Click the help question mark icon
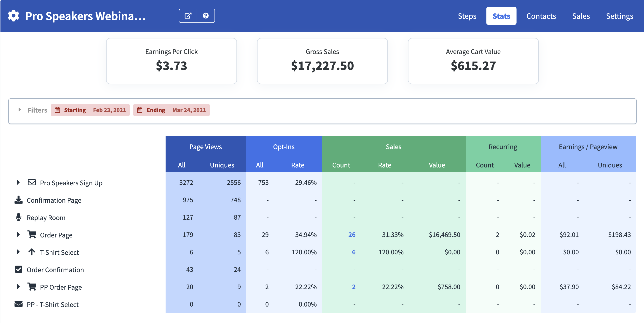Image resolution: width=644 pixels, height=323 pixels. 206,16
